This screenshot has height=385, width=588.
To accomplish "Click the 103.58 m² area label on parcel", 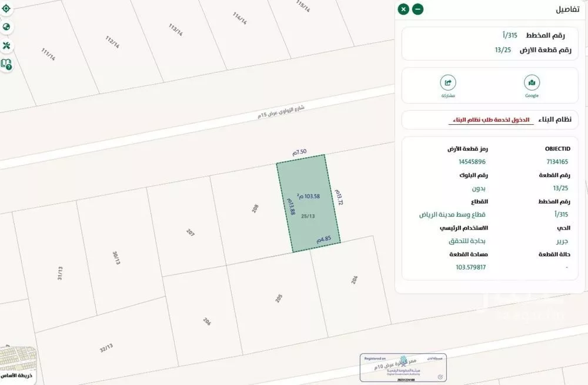I will coord(308,196).
